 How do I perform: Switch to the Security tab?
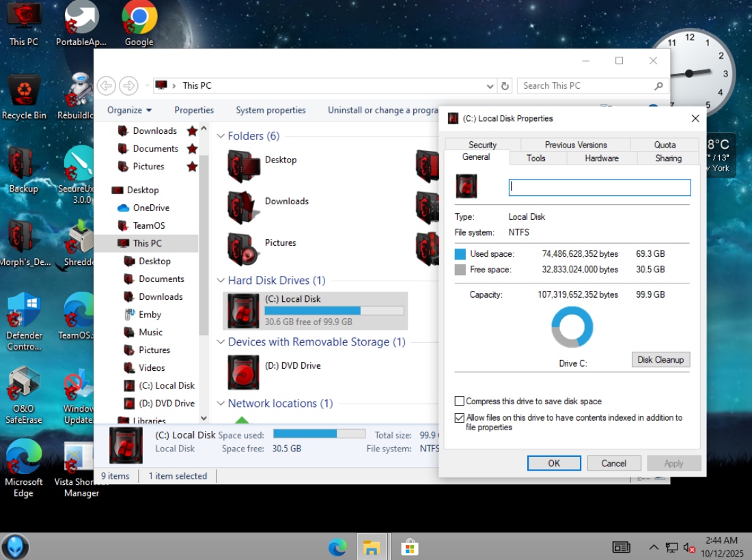(x=482, y=145)
